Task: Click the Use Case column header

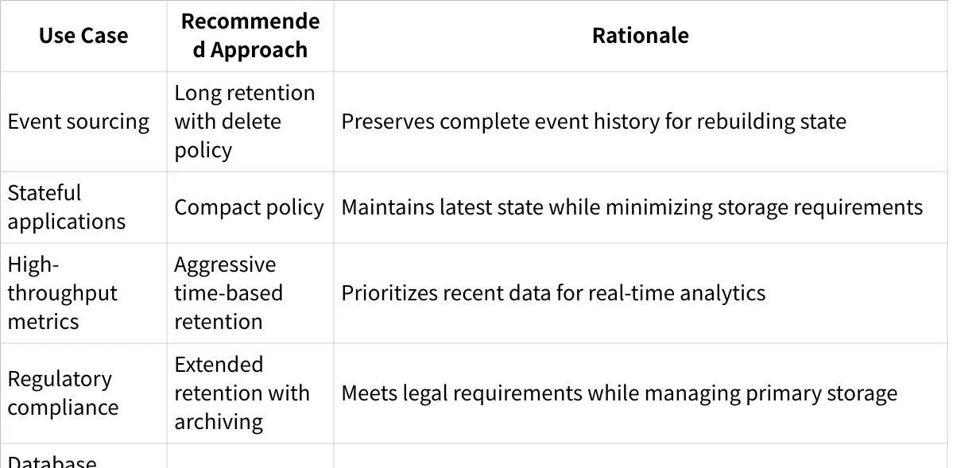Action: coord(83,36)
